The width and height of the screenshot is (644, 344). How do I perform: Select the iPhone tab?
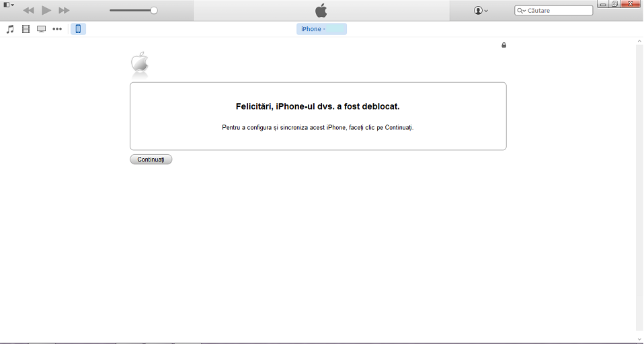(x=321, y=29)
